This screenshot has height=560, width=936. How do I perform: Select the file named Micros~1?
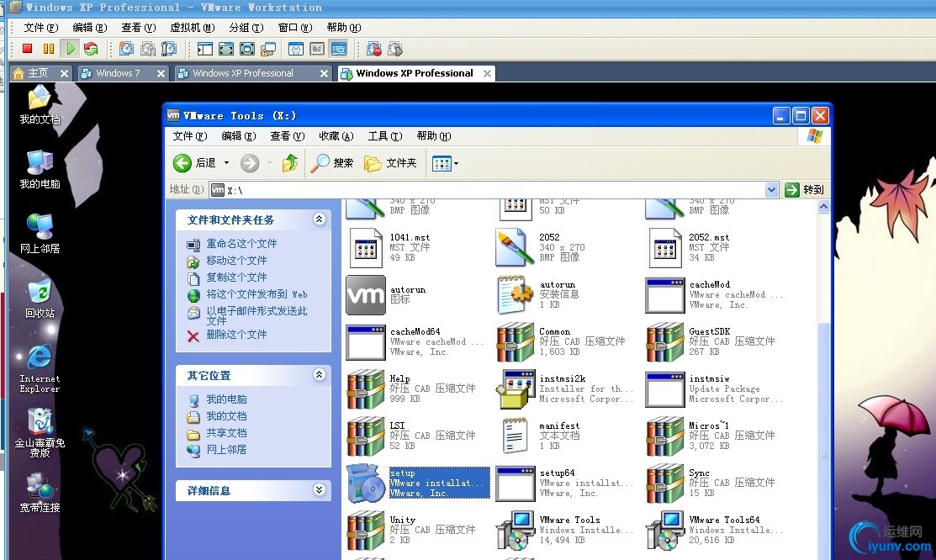[711, 436]
